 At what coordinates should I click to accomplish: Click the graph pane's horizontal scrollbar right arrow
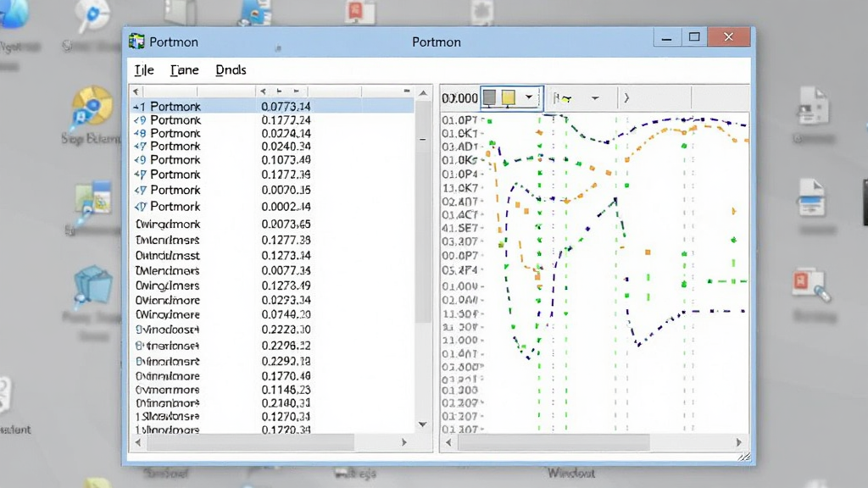coord(738,442)
